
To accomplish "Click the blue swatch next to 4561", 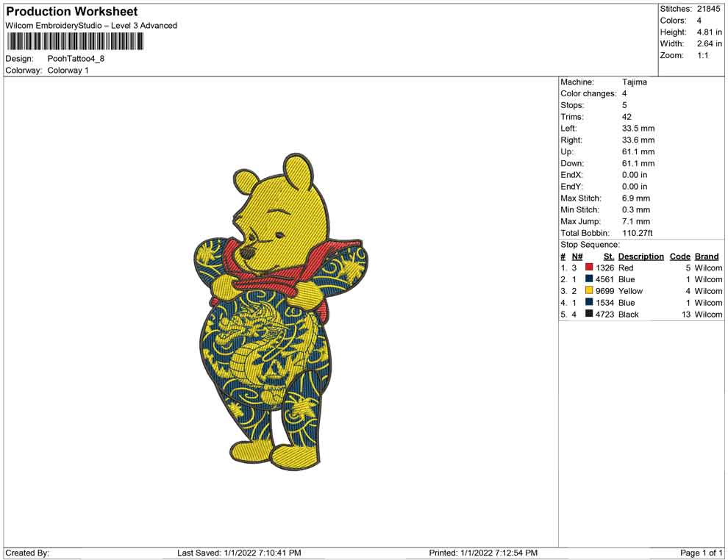I will click(589, 279).
